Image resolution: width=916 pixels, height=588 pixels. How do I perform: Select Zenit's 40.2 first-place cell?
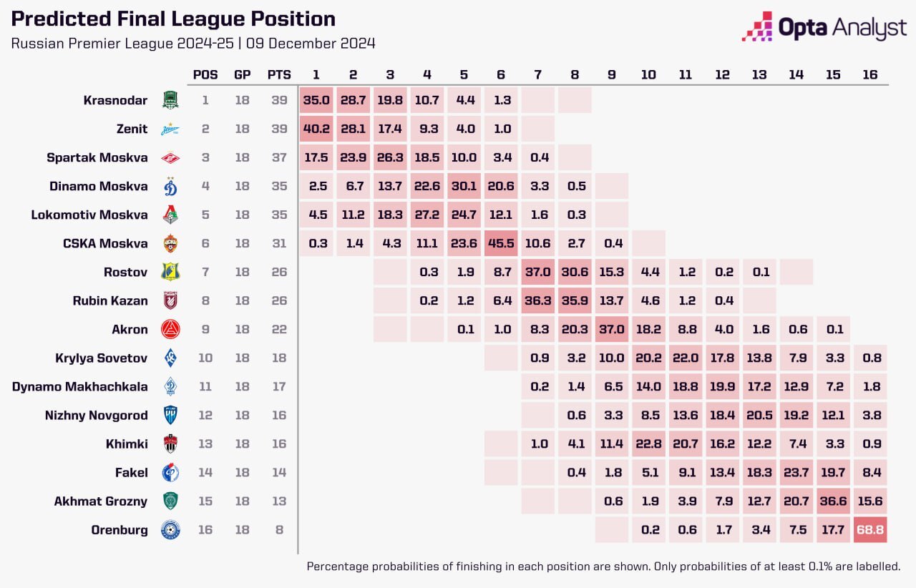(316, 129)
